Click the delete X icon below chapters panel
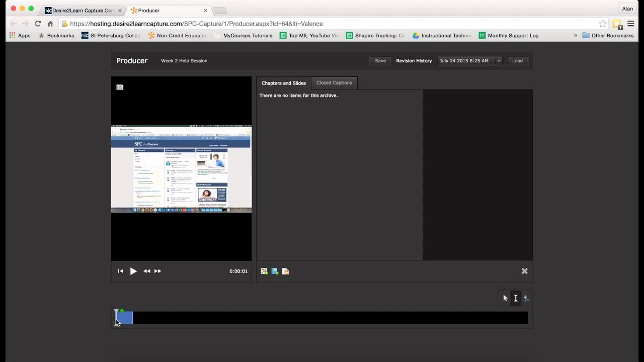 [x=524, y=271]
